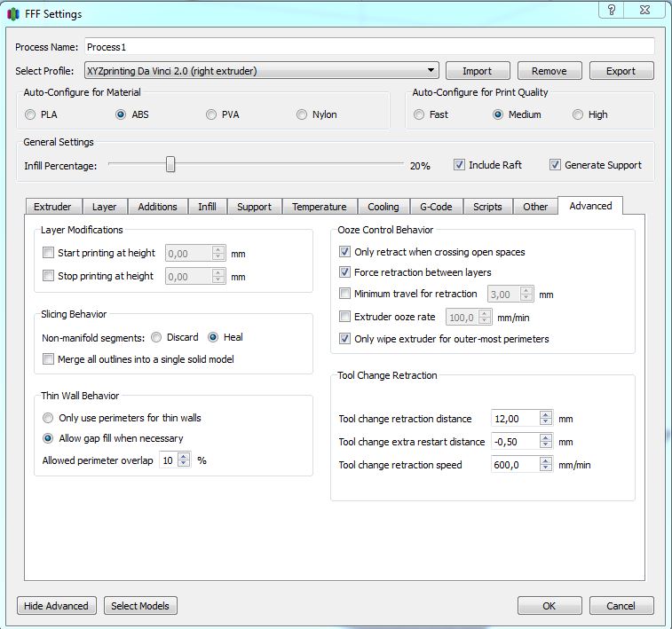Open the Extruder tab
This screenshot has width=672, height=629.
52,207
